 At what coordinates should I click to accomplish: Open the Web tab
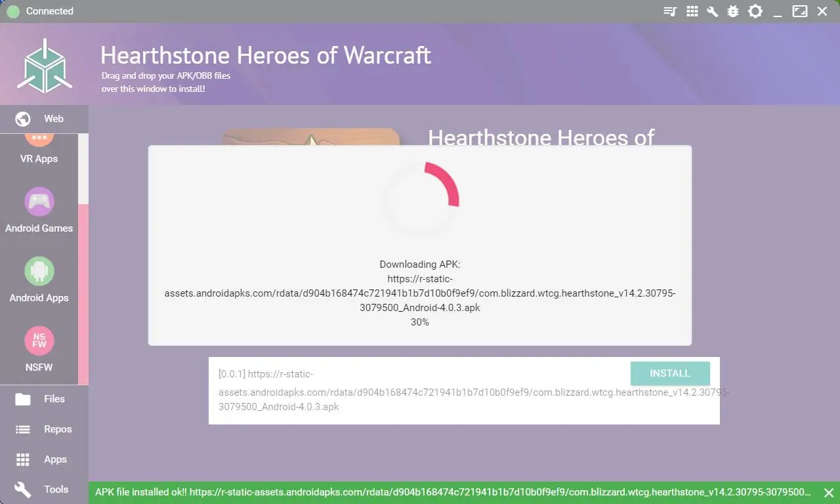(x=44, y=119)
